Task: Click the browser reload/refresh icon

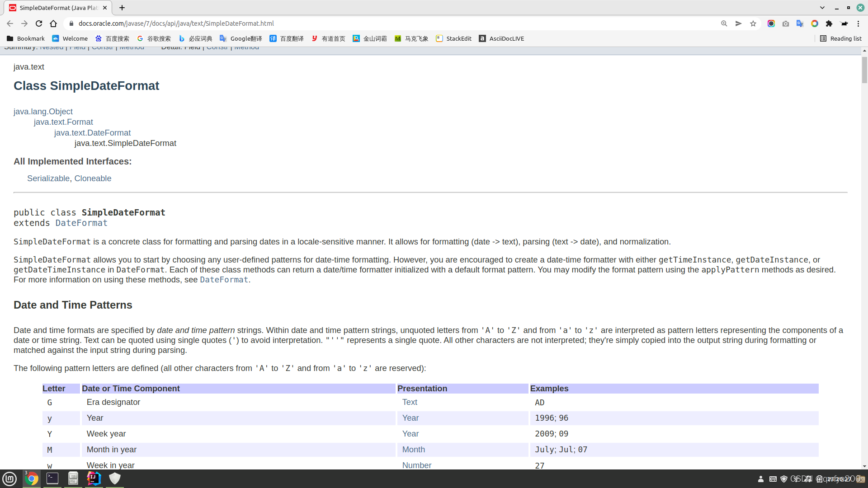Action: (x=38, y=23)
